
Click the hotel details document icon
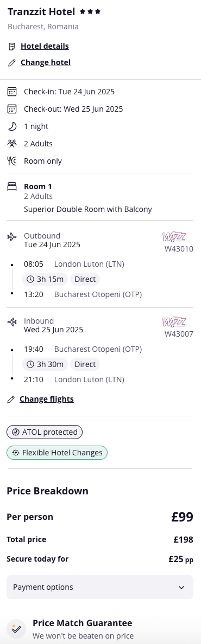pyautogui.click(x=12, y=47)
